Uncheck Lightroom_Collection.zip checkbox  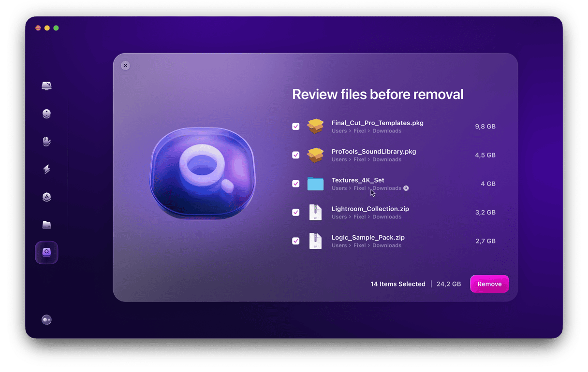pos(296,213)
